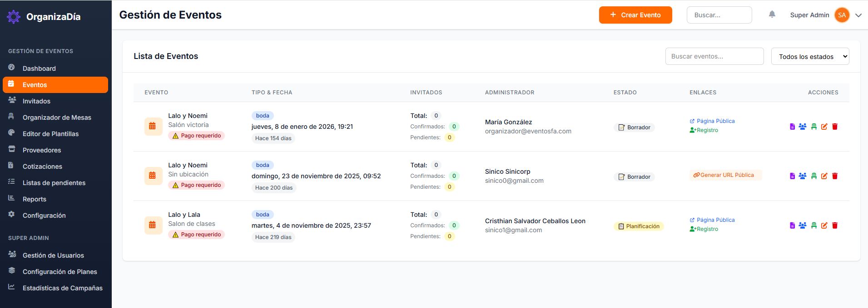Open the Todos los estados filter dropdown
The height and width of the screenshot is (308, 868).
[810, 57]
